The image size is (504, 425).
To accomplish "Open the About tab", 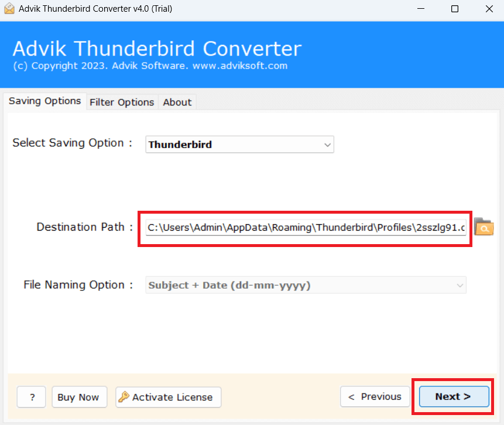I will [177, 102].
